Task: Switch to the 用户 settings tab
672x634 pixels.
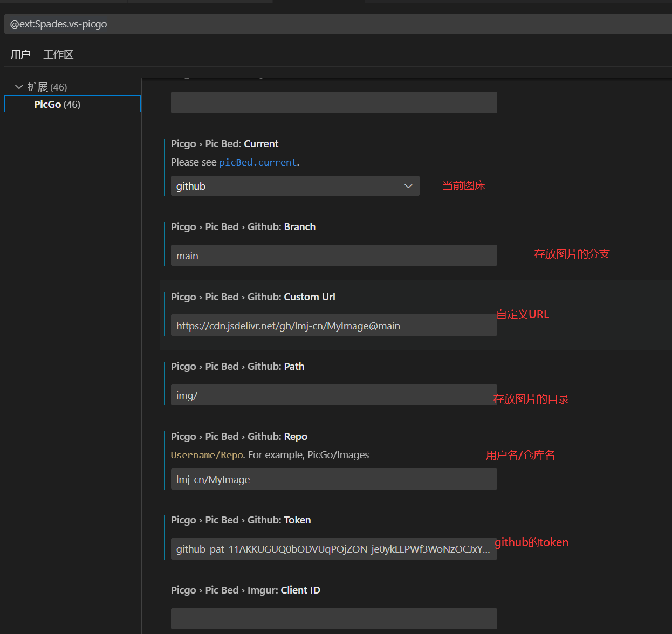Action: tap(20, 54)
